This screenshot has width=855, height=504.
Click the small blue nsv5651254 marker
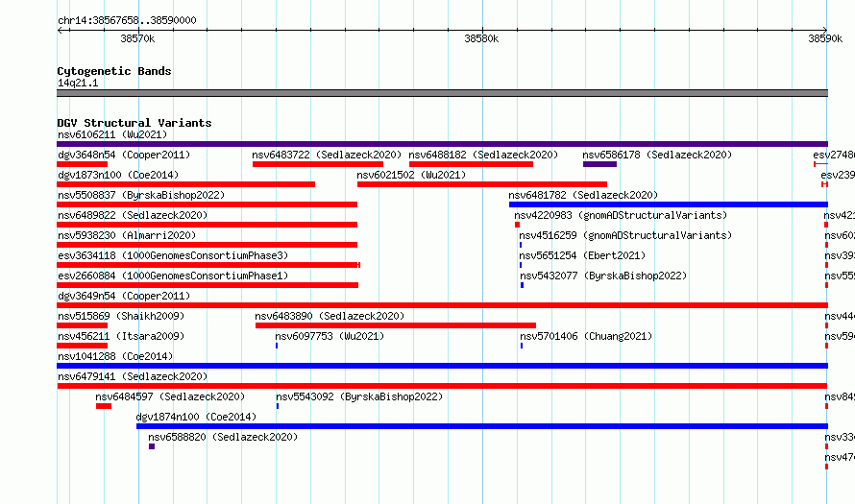coord(521,265)
